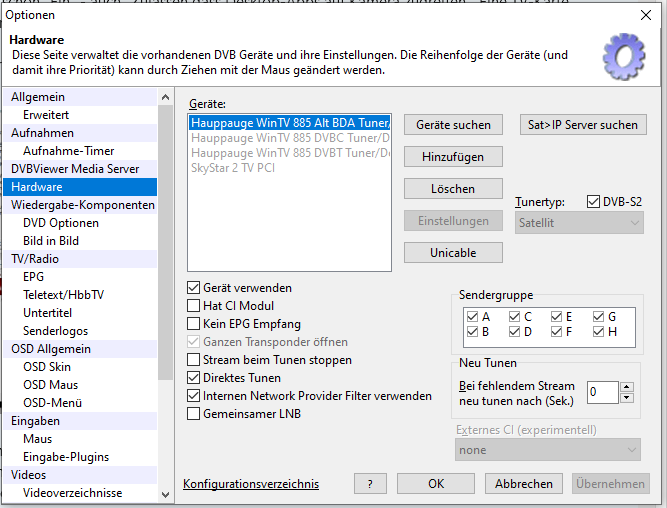667x508 pixels.
Task: Click the Abbrechen button
Action: point(524,484)
